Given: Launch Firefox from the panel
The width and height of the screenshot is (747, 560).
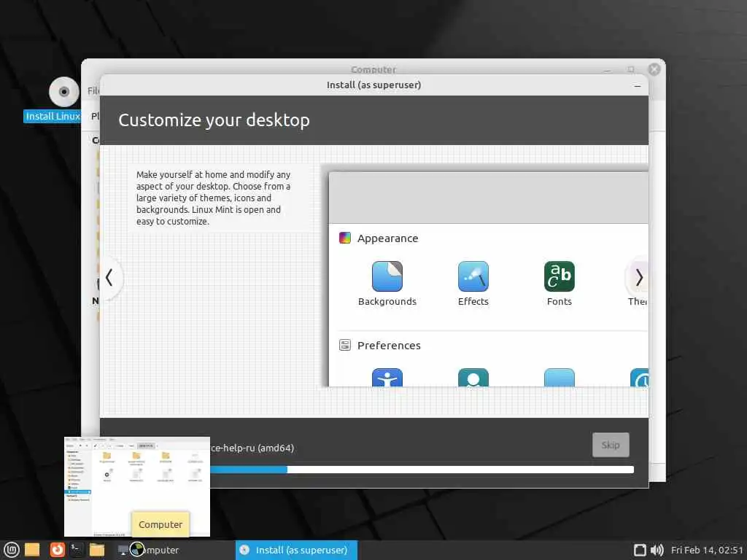Looking at the screenshot, I should pyautogui.click(x=57, y=550).
